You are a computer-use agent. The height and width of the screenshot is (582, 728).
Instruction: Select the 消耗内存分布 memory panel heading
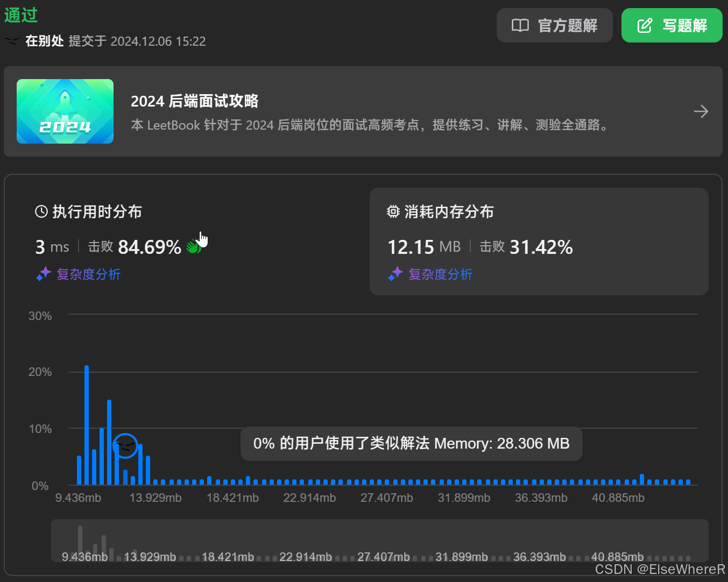click(x=449, y=211)
